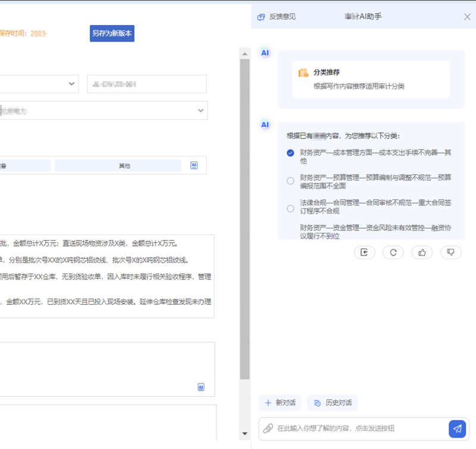
Task: Click the blue send message icon
Action: coord(457,428)
